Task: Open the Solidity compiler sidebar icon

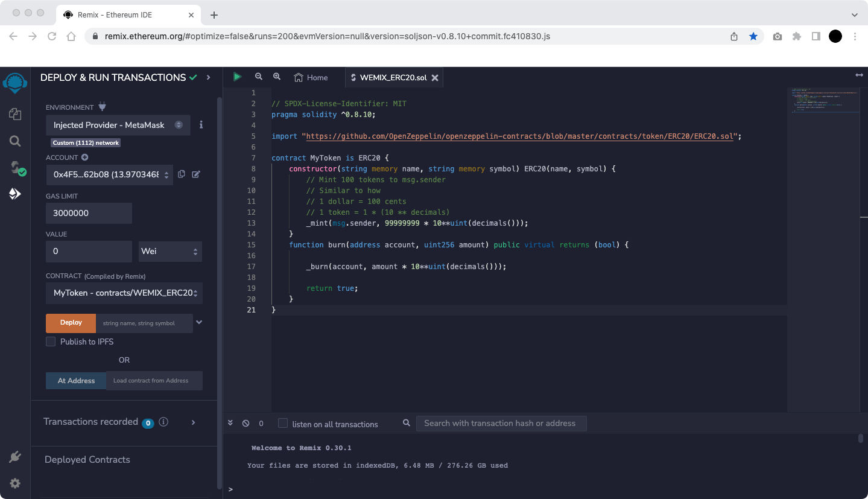Action: (16, 168)
